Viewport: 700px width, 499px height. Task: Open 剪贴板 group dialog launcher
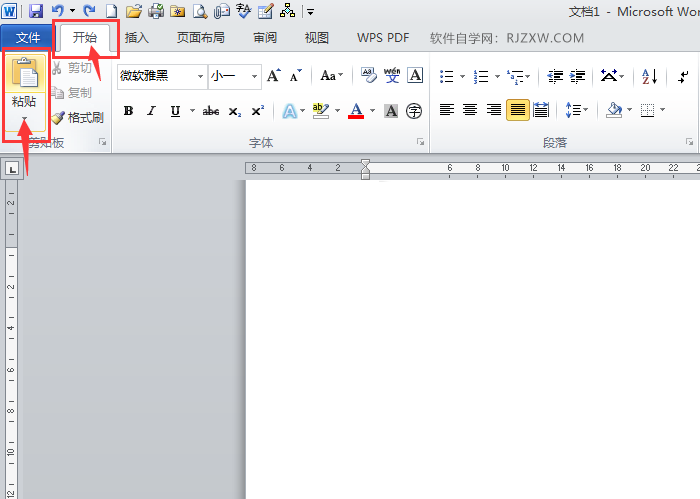103,142
